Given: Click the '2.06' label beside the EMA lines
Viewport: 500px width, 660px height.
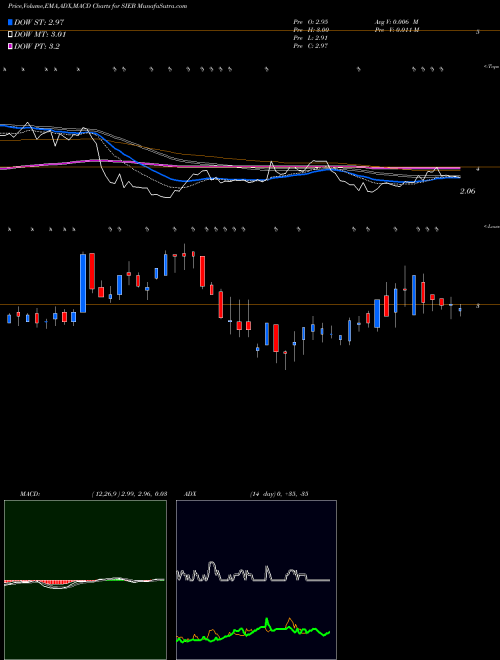Looking at the screenshot, I should pyautogui.click(x=467, y=191).
